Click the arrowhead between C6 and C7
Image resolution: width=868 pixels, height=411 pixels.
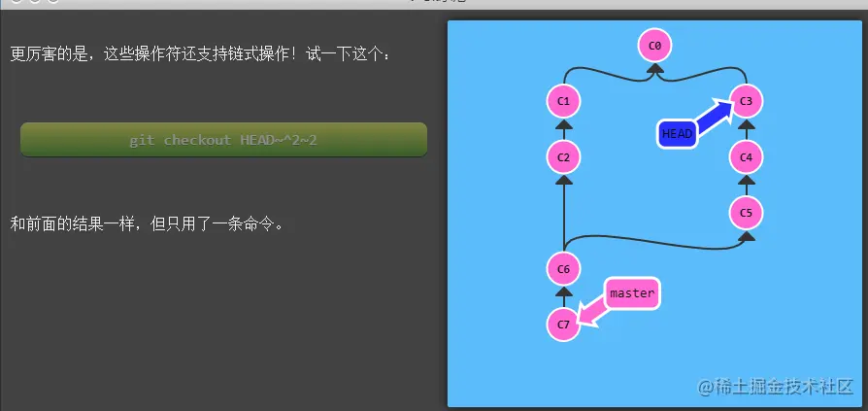(x=563, y=291)
